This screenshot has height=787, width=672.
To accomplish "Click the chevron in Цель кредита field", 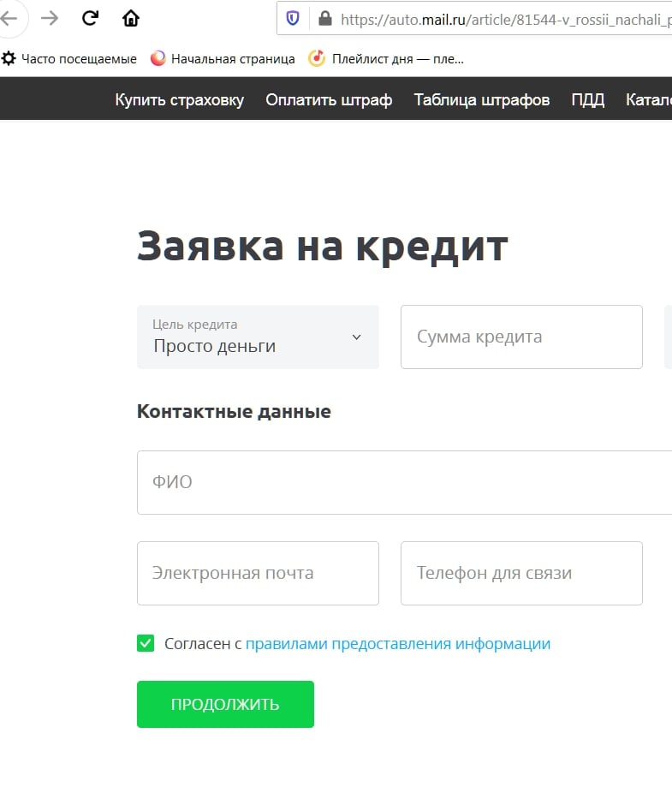I will [x=356, y=337].
